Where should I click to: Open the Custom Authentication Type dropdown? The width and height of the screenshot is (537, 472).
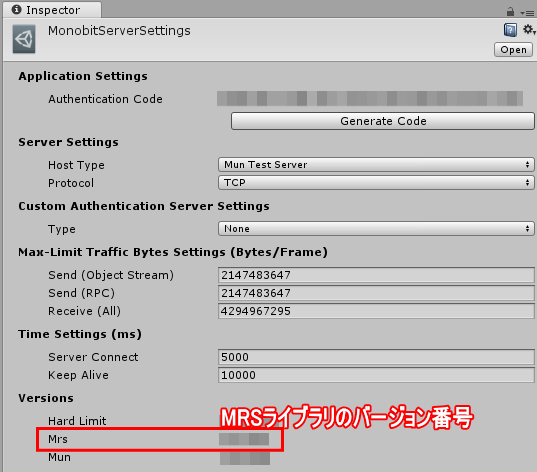pyautogui.click(x=376, y=228)
